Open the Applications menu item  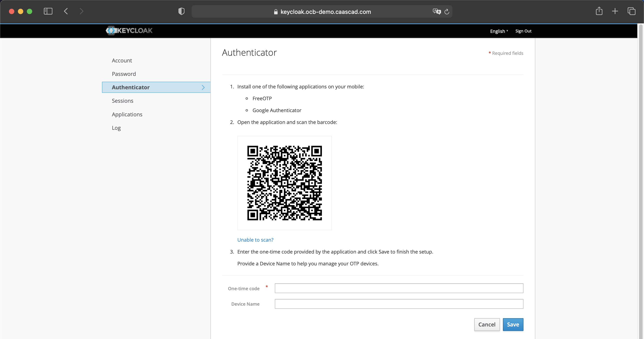pyautogui.click(x=127, y=114)
